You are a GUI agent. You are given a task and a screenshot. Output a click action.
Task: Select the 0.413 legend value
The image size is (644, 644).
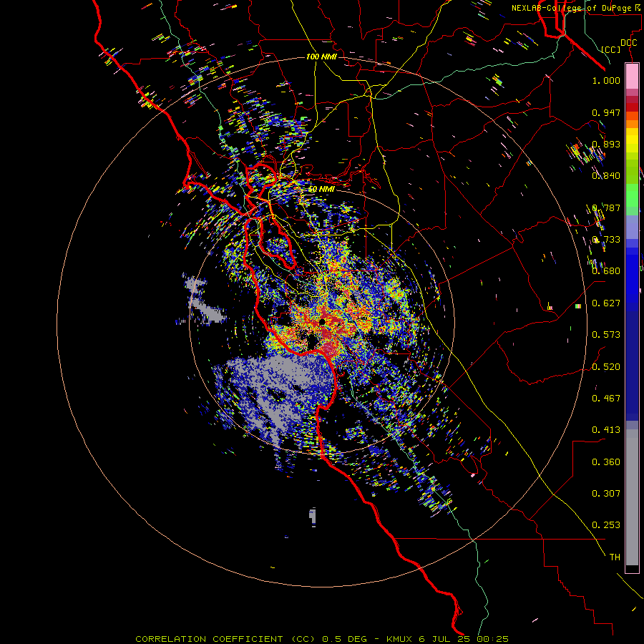pos(606,430)
